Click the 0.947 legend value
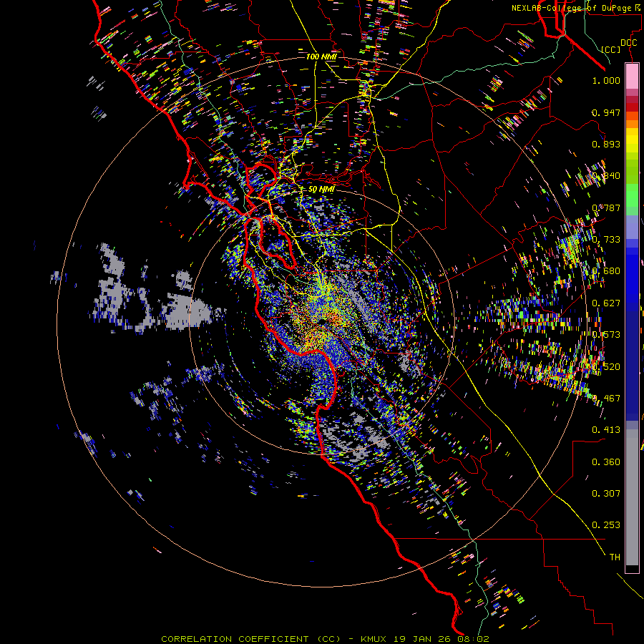Viewport: 644px width, 644px height. pos(606,112)
